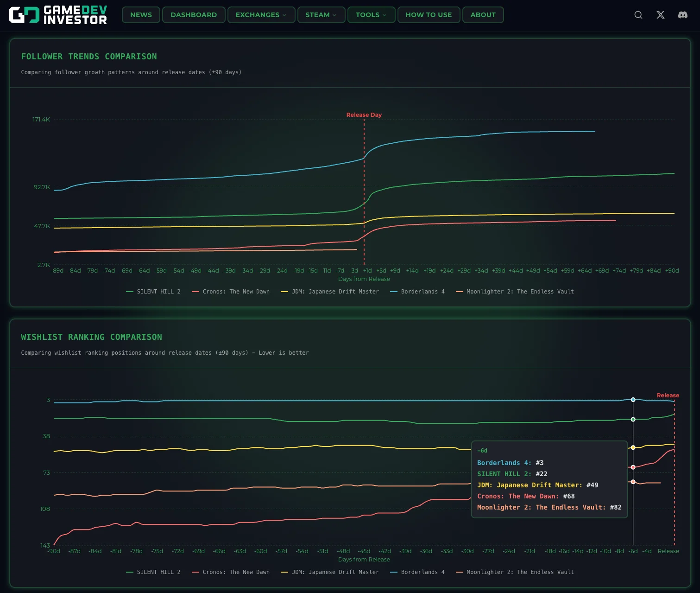Switch to the DASHBOARD section
This screenshot has height=593, width=700.
[x=194, y=14]
